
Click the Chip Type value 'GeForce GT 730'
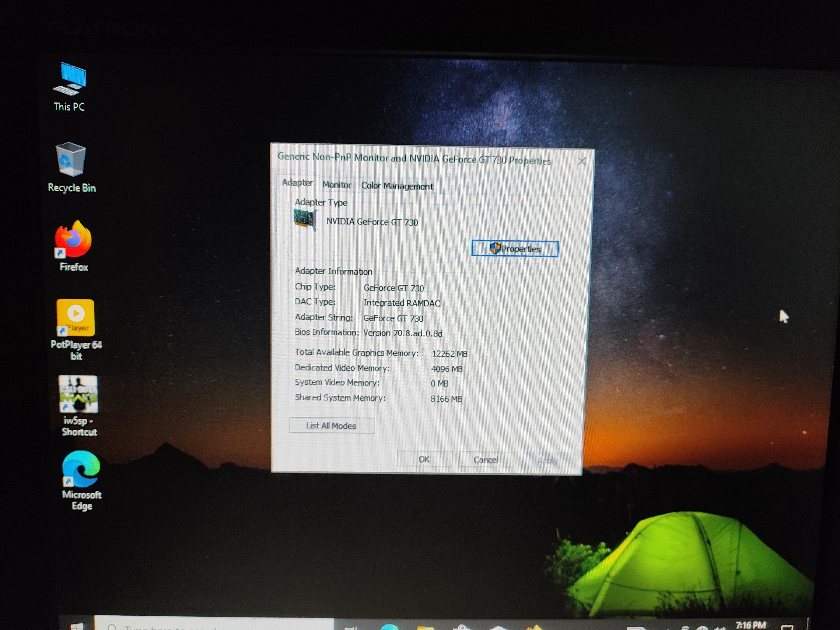(x=394, y=288)
